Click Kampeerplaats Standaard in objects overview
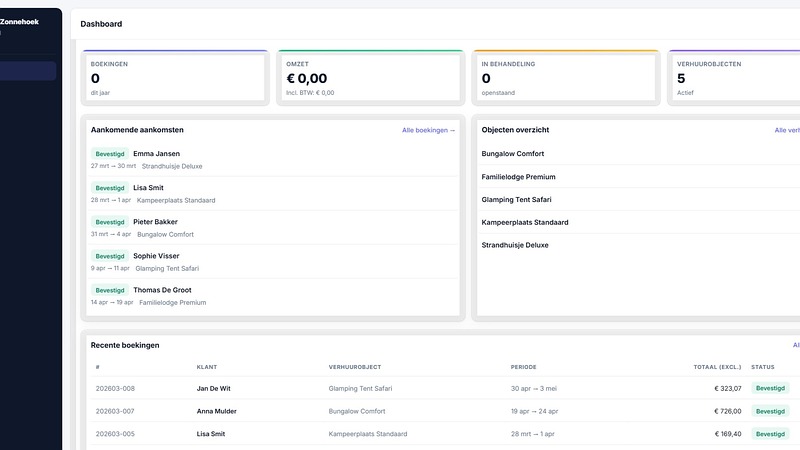 point(525,222)
